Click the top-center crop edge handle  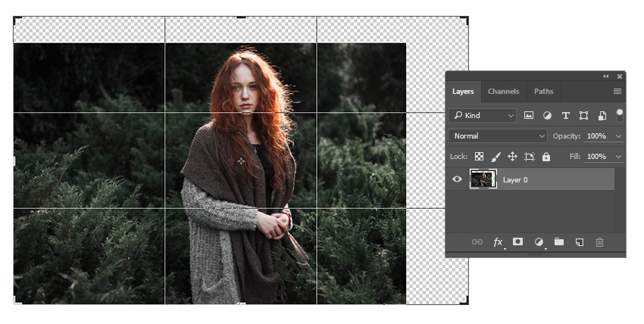241,17
